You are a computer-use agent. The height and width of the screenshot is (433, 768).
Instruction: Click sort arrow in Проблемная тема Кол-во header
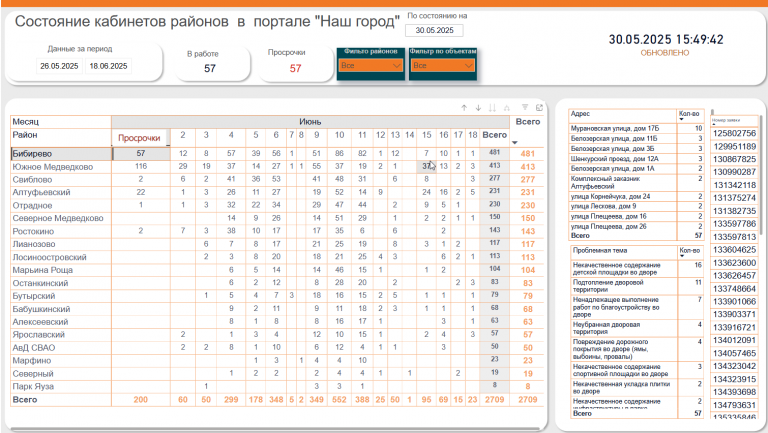point(681,256)
